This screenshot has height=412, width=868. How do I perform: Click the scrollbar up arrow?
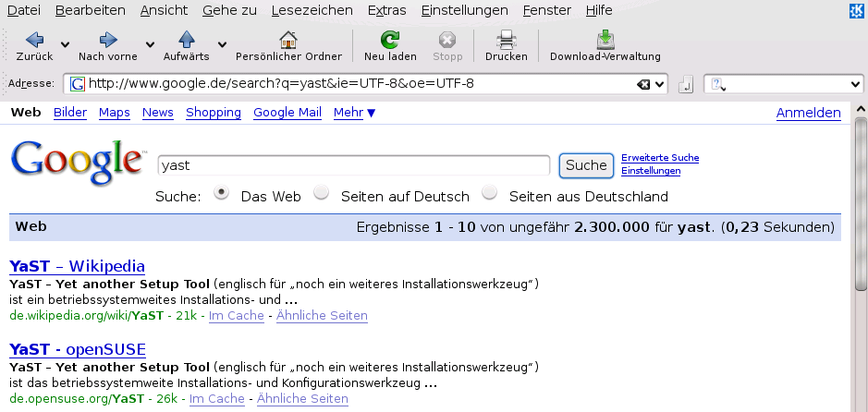point(861,110)
